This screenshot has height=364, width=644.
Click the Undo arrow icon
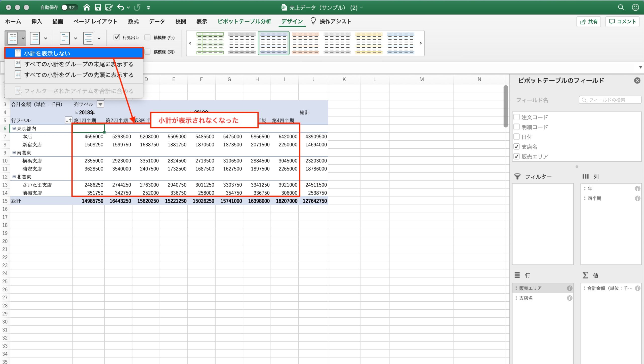120,7
